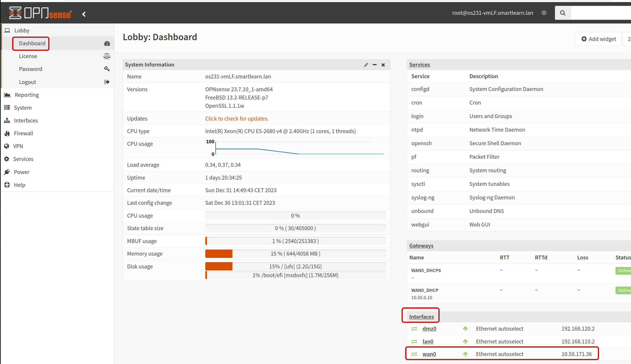Click the dashboard gauge icon

(107, 44)
